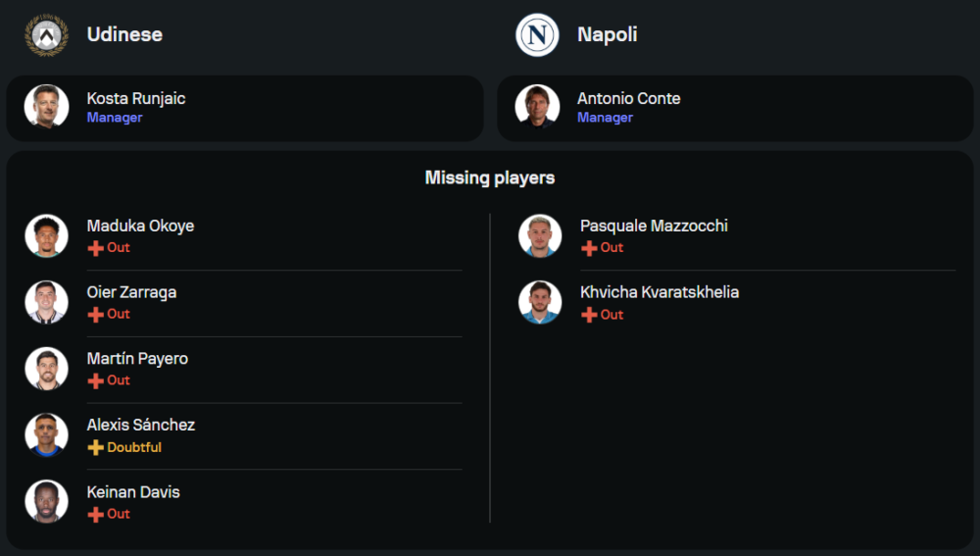Open Antonio Conte manager profile
This screenshot has height=556, width=980.
628,98
